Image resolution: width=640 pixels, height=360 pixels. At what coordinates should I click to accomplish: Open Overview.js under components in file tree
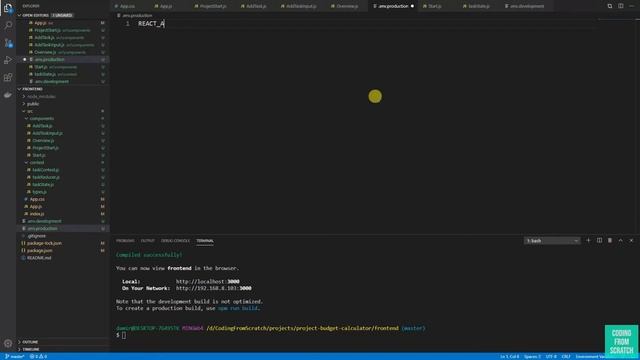click(43, 140)
